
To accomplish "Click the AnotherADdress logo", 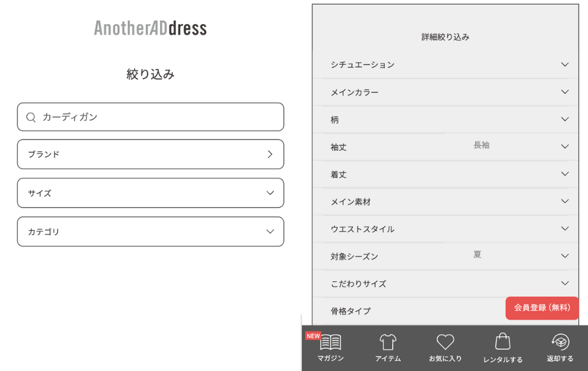I will click(150, 28).
